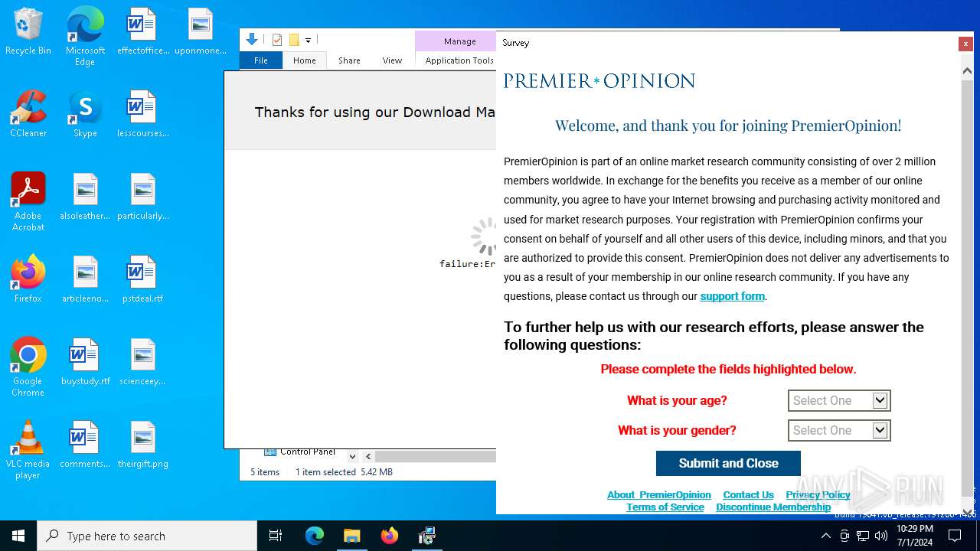Switch to the Share tab in Explorer
Image resolution: width=980 pixels, height=551 pixels.
(x=349, y=60)
